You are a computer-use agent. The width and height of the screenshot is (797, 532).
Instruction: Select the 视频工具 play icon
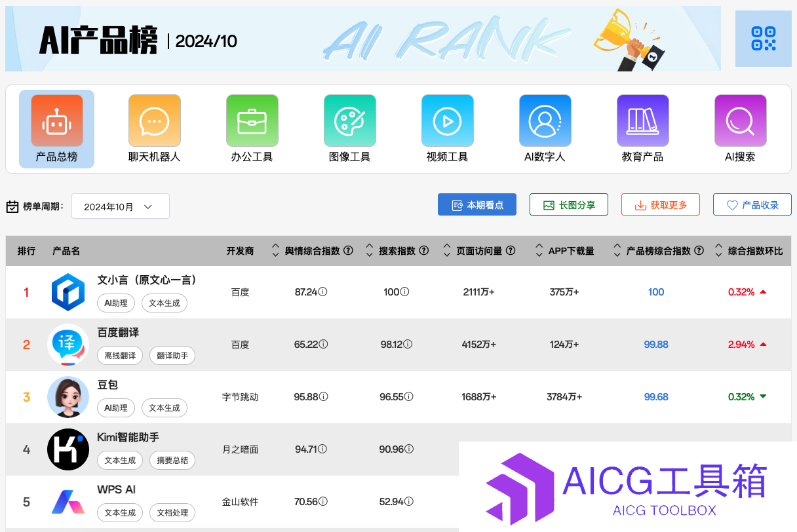[x=448, y=121]
